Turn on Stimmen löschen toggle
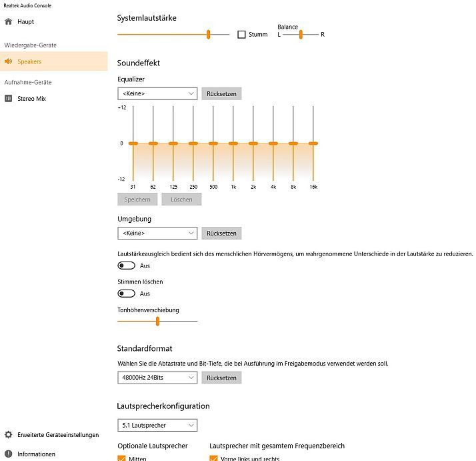The height and width of the screenshot is (461, 476). point(126,294)
